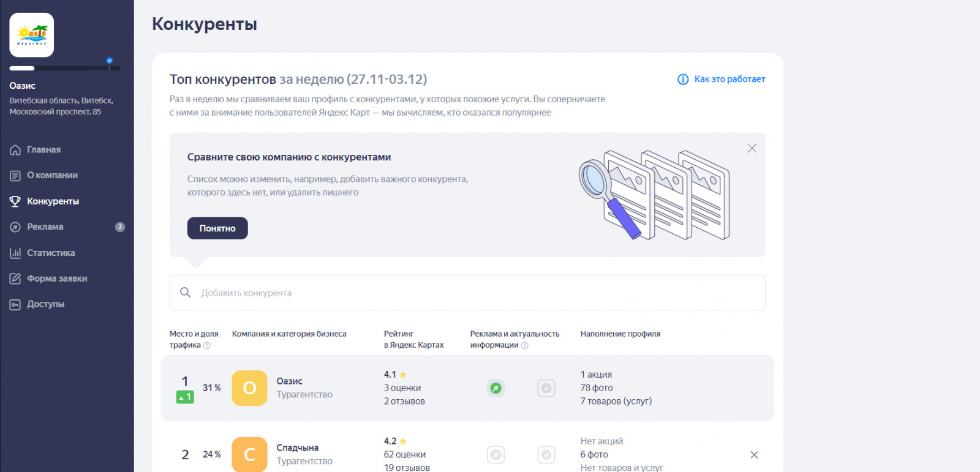Image resolution: width=980 pixels, height=472 pixels.
Task: Click the information-verified checkmark icon for Оазис
Action: (x=546, y=388)
